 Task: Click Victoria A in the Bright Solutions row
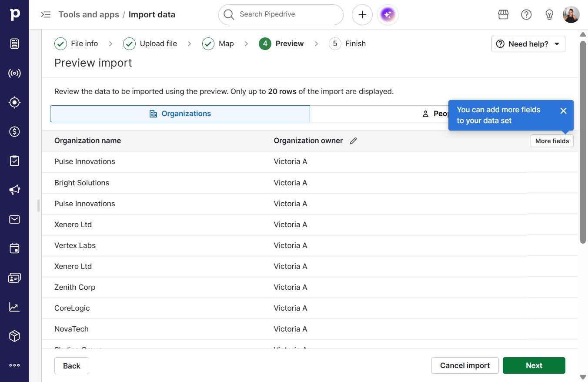click(291, 183)
